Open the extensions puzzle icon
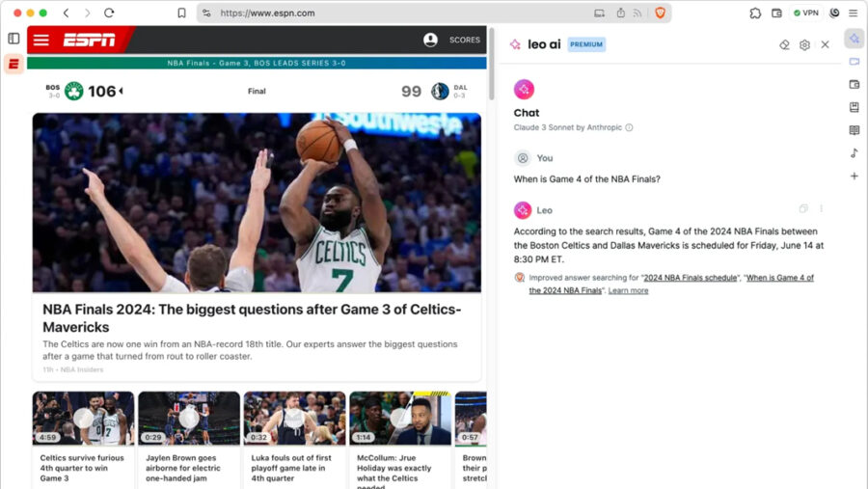 (x=755, y=13)
